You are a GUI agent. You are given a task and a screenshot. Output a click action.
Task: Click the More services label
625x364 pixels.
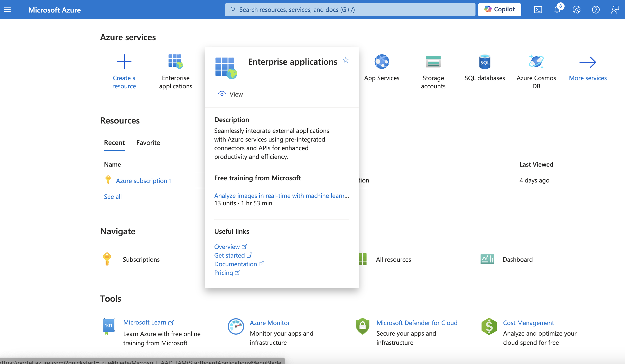(x=588, y=78)
